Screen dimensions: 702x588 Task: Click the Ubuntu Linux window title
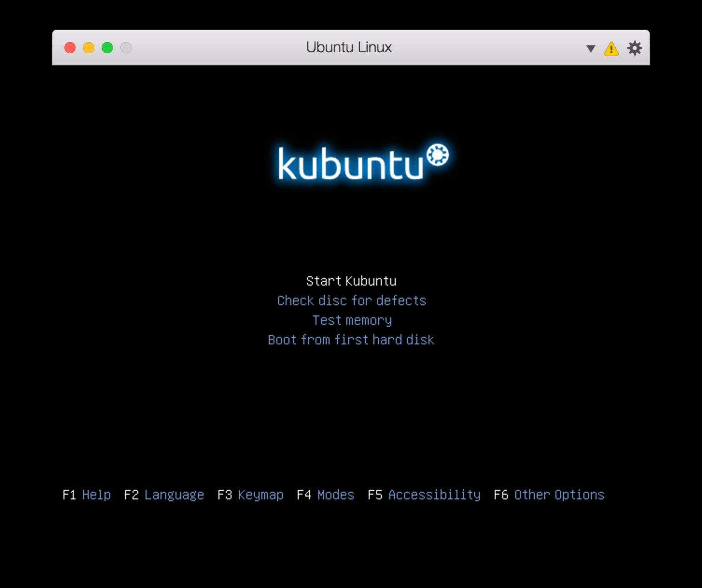[349, 48]
